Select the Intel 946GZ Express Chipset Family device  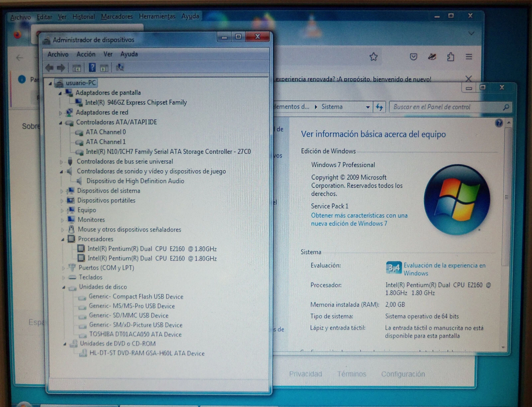click(x=136, y=102)
